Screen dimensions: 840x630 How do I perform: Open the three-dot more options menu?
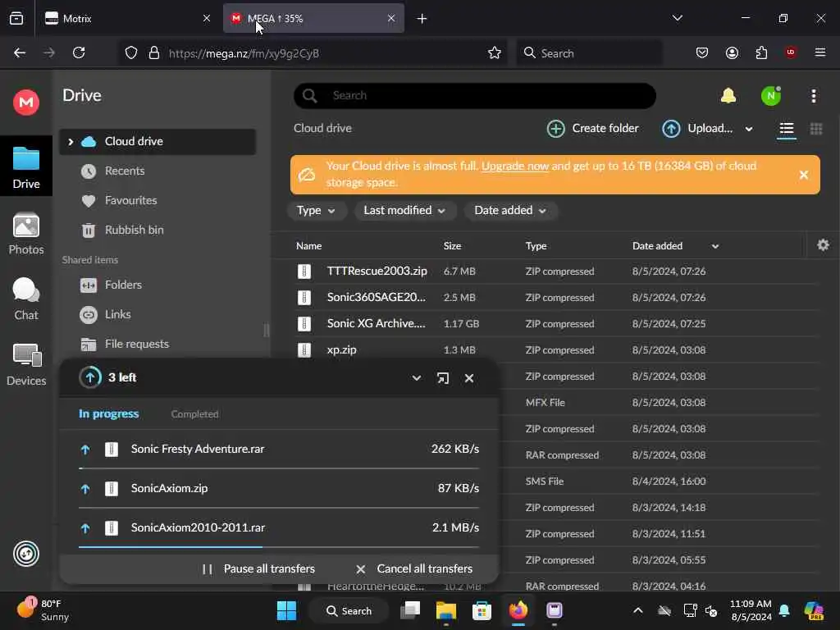pos(813,96)
